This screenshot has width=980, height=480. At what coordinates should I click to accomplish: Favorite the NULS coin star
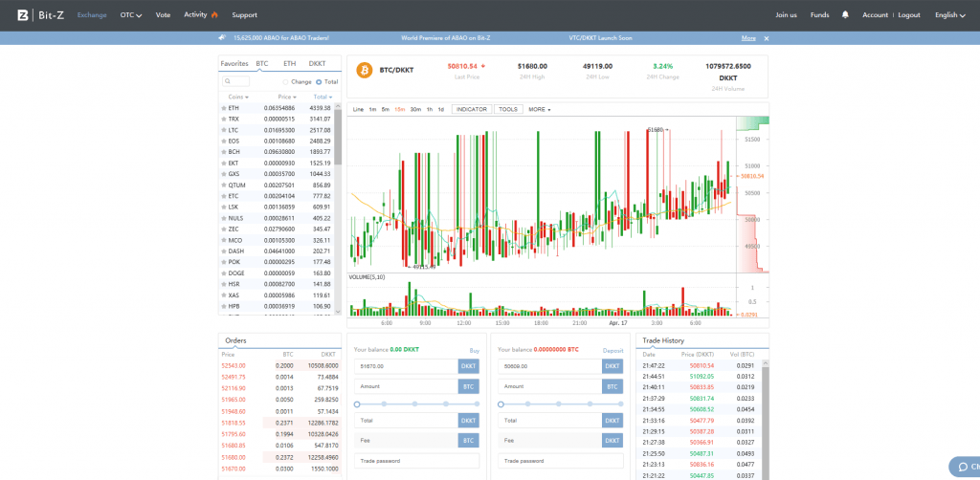click(223, 218)
